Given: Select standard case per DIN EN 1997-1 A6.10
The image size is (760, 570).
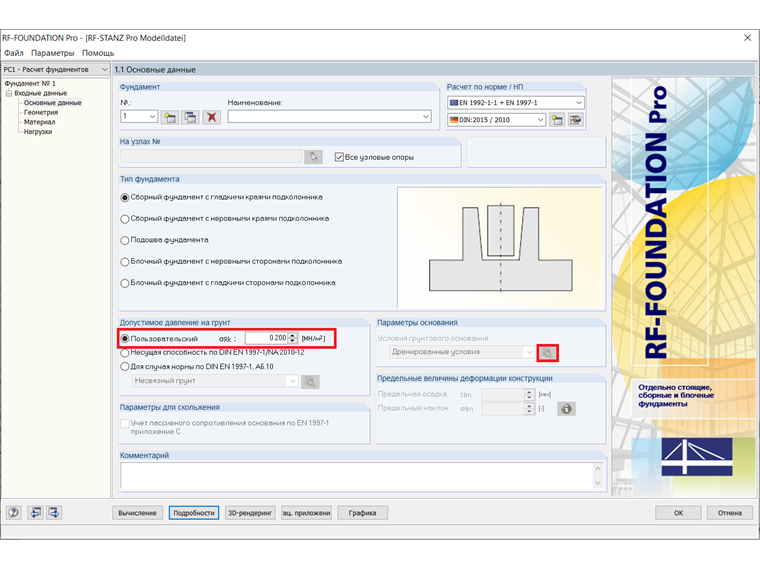Looking at the screenshot, I should (125, 367).
